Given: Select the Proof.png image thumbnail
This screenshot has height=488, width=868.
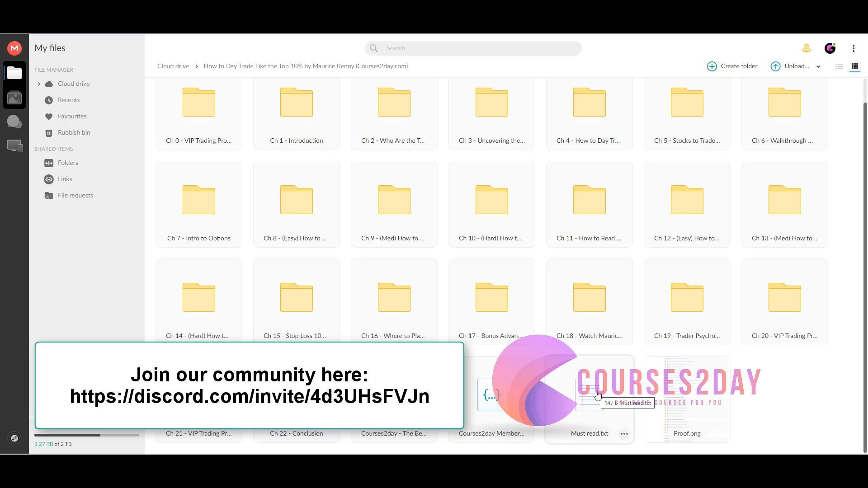Looking at the screenshot, I should [x=687, y=399].
